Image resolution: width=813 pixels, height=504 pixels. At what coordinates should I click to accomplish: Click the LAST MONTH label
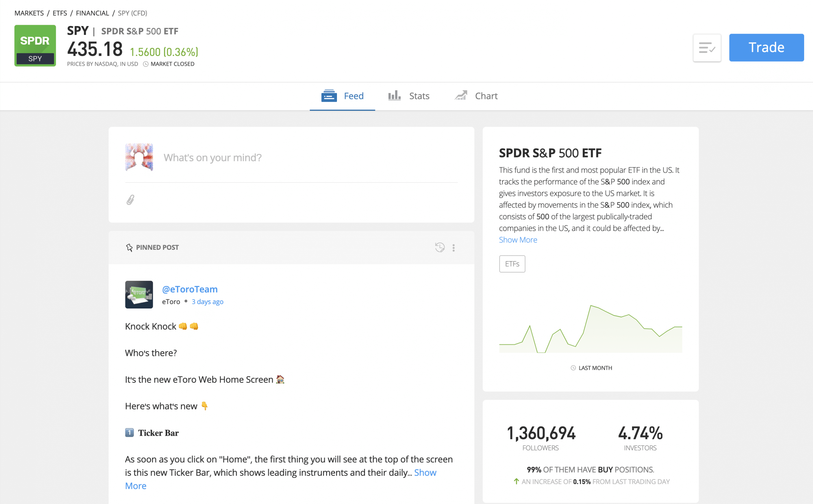click(x=595, y=368)
